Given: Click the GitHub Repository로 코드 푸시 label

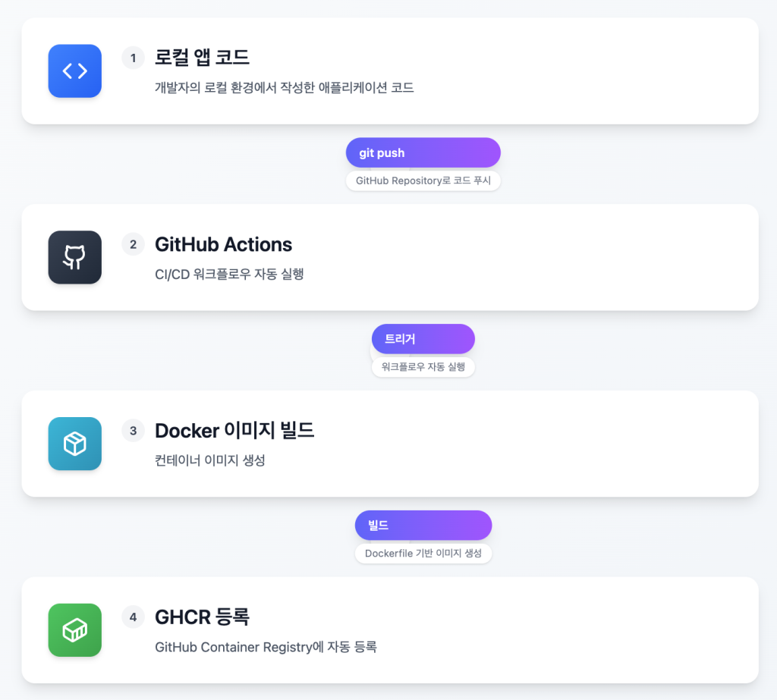Looking at the screenshot, I should pos(423,181).
